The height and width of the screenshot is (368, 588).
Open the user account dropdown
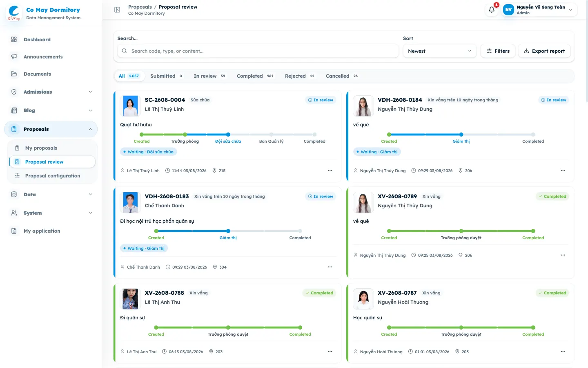coord(539,10)
